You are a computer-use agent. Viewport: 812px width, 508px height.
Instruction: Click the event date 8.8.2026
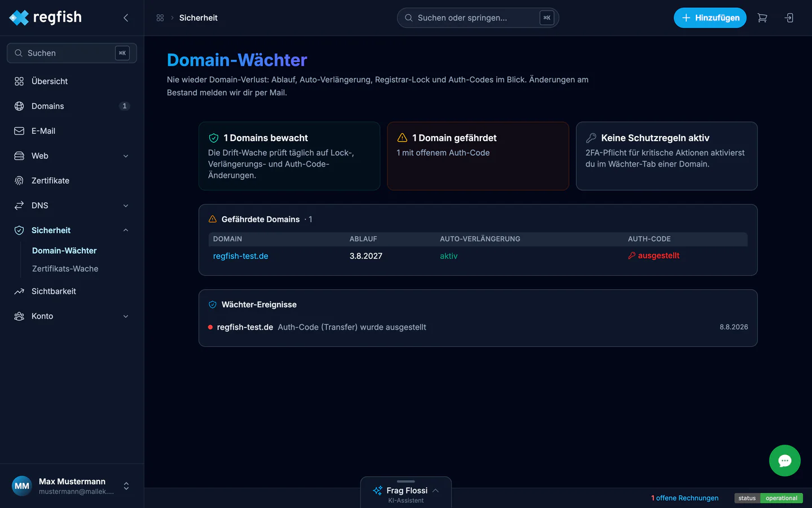[x=734, y=327]
